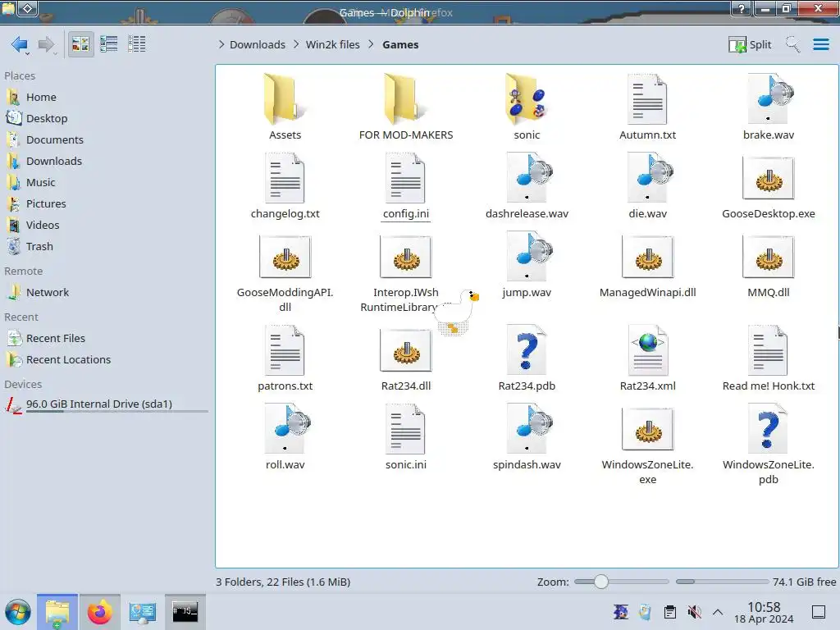Open the Start menu orb

pos(18,612)
